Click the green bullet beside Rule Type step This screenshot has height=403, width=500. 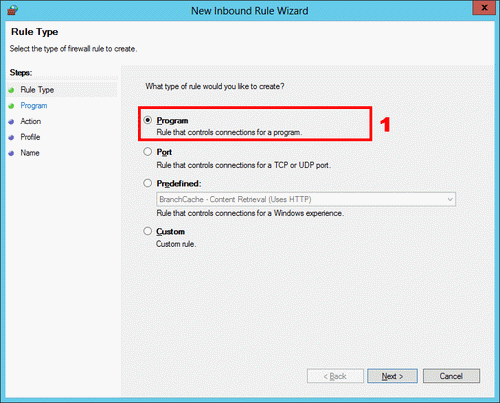coord(11,90)
